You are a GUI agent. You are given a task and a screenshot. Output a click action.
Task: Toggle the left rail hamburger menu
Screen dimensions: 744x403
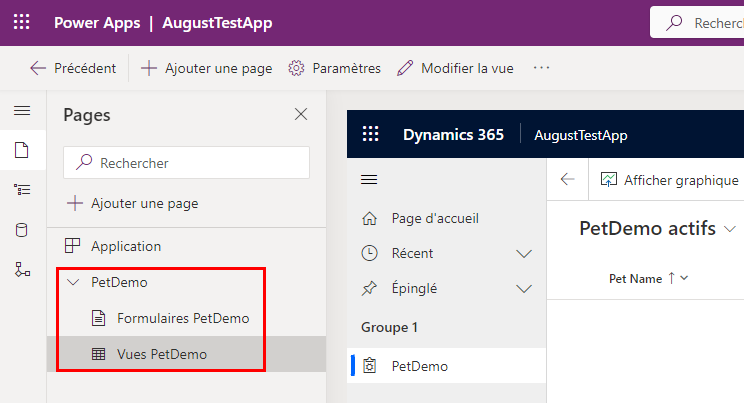[x=22, y=111]
